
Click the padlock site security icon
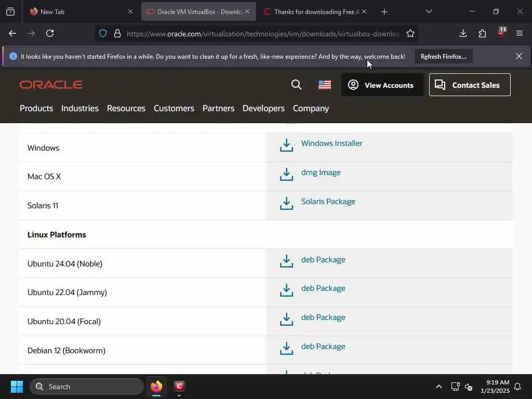tap(117, 33)
